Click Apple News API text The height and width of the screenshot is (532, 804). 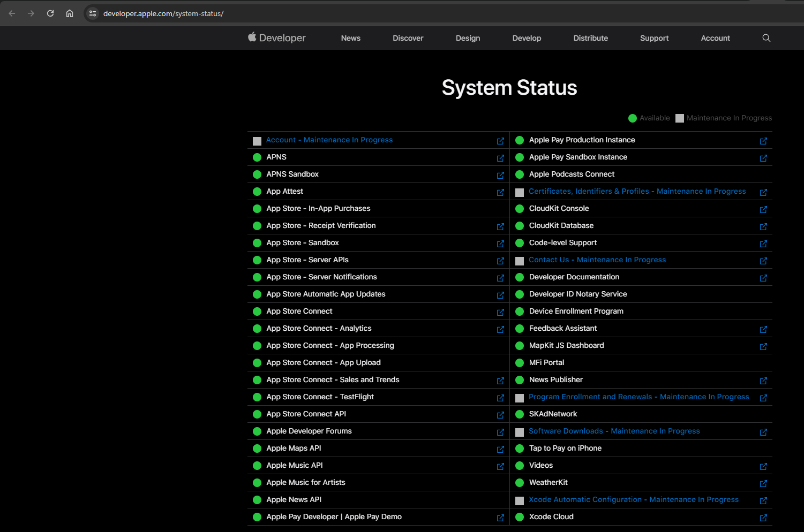(x=294, y=499)
